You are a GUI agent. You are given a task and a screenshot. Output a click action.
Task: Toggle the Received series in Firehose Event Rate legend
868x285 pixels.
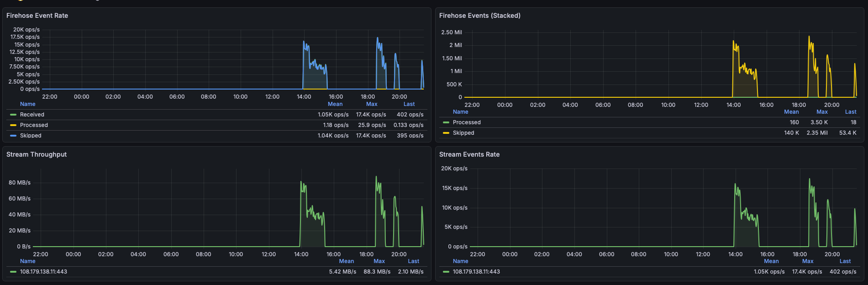click(x=32, y=115)
